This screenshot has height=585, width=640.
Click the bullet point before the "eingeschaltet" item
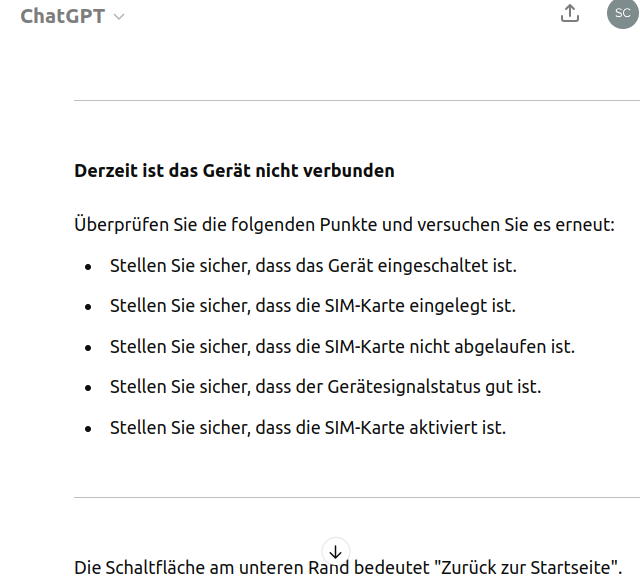[88, 267]
